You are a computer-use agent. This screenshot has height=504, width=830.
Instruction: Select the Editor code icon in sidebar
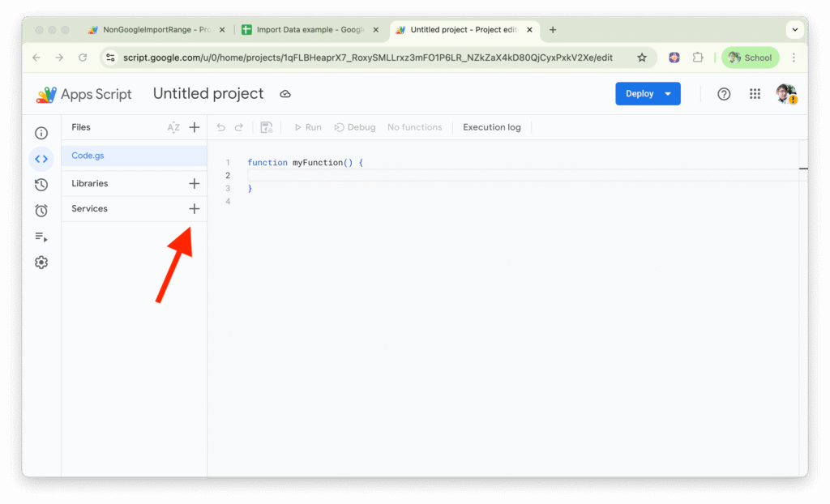[x=41, y=159]
